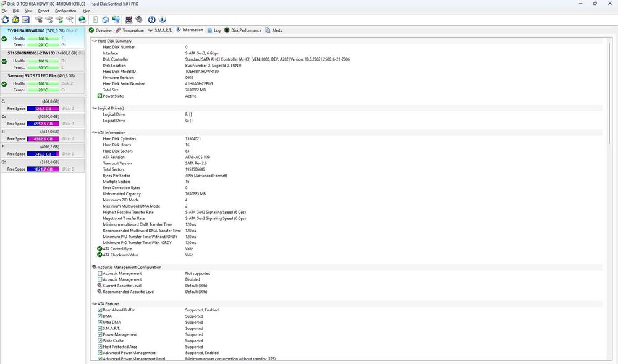The width and height of the screenshot is (618, 364).
Task: Click the yellow warning triangle toolbar icon
Action: pos(15,20)
